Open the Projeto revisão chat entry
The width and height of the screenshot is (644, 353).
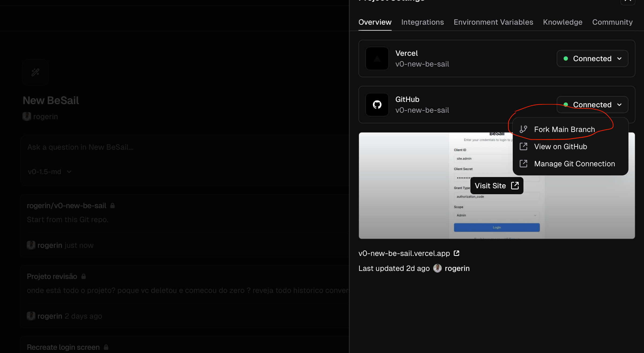[x=52, y=276]
